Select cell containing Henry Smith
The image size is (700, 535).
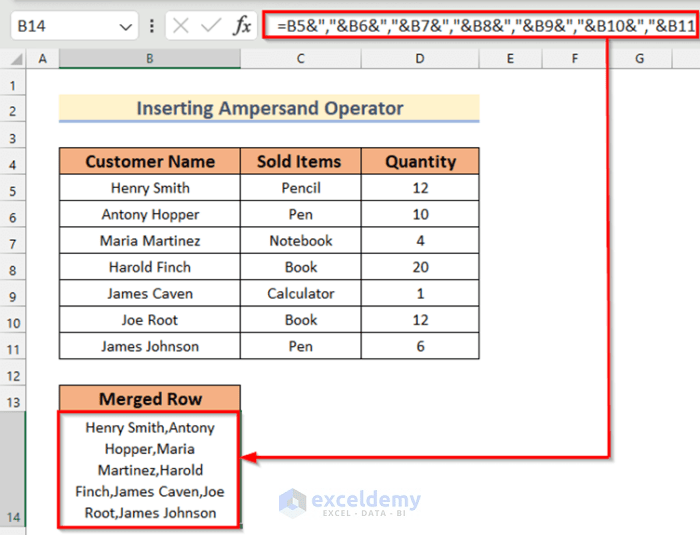pyautogui.click(x=150, y=188)
